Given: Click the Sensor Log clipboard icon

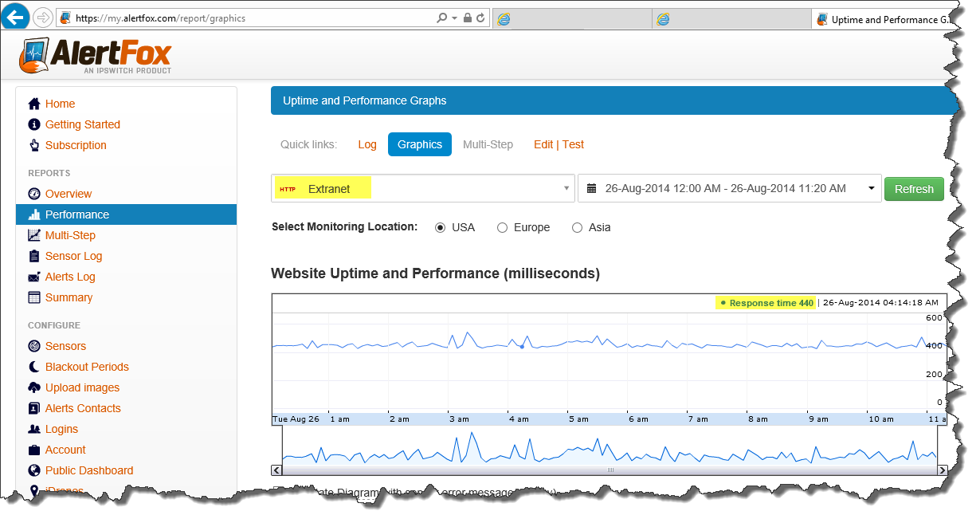Looking at the screenshot, I should click(34, 256).
